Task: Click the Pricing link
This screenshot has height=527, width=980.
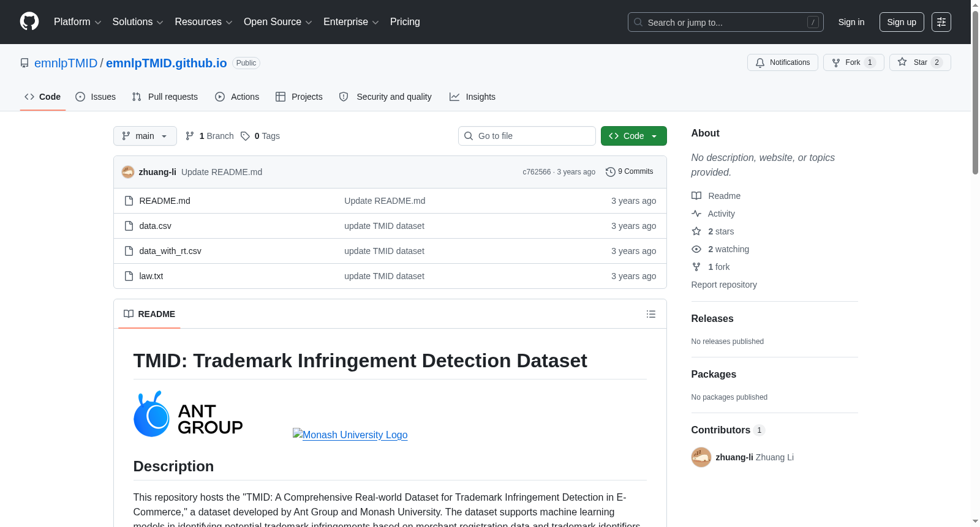Action: pos(405,22)
